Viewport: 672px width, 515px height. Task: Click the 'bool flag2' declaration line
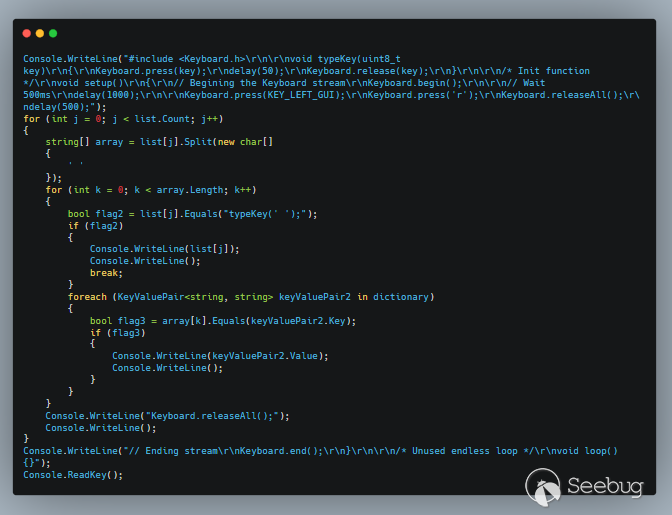tap(192, 213)
